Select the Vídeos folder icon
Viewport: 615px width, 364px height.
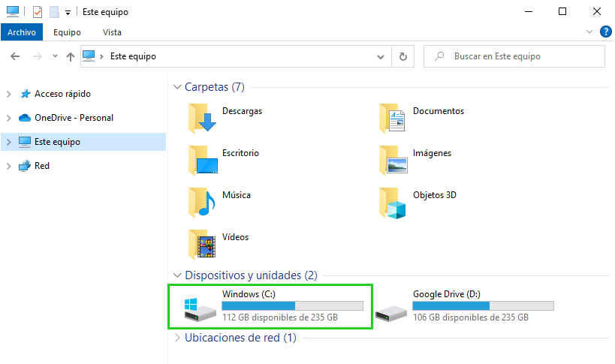click(202, 244)
